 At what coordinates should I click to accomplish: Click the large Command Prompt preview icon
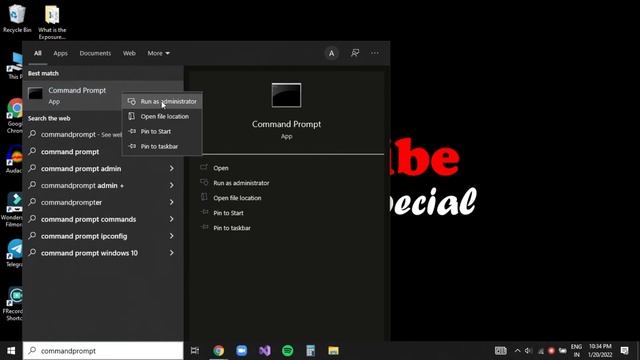pos(286,95)
